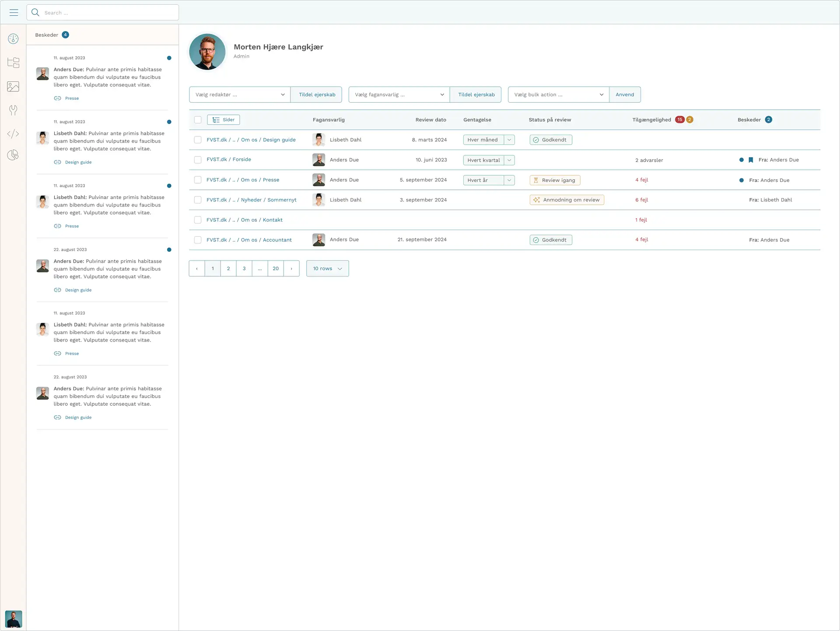Open the media image icon in sidebar
840x631 pixels.
pyautogui.click(x=13, y=87)
